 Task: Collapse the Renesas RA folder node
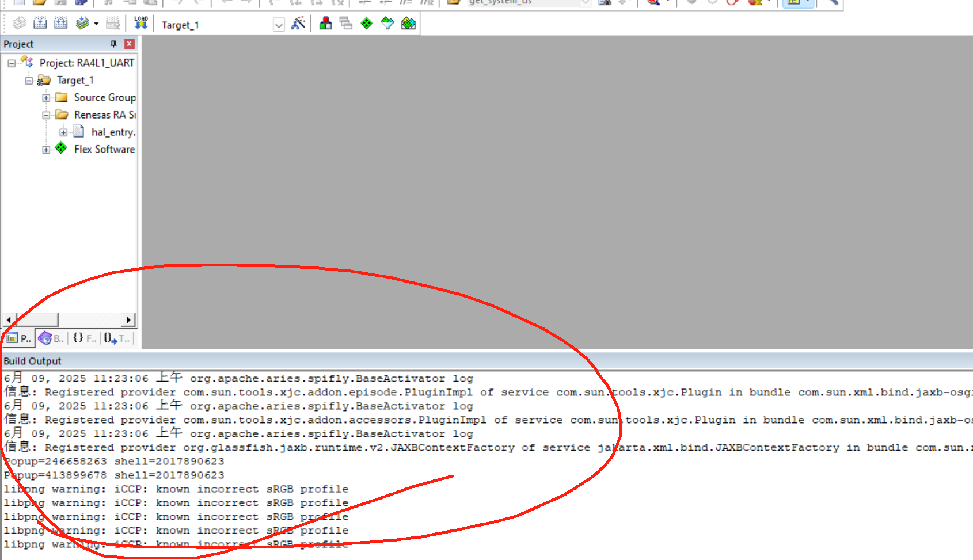46,115
